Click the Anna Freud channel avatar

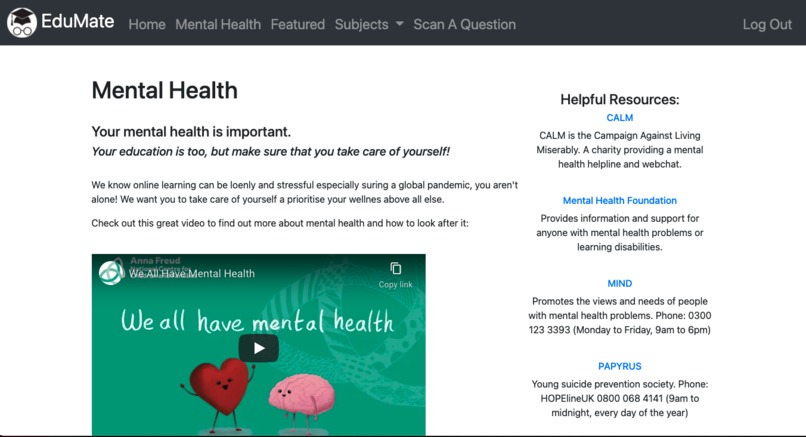[111, 273]
